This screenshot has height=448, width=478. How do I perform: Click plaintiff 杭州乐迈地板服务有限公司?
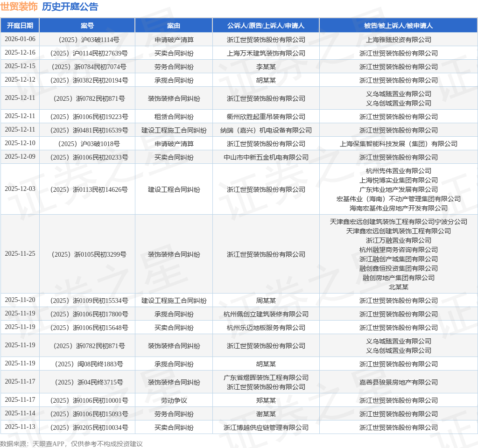coord(266,328)
